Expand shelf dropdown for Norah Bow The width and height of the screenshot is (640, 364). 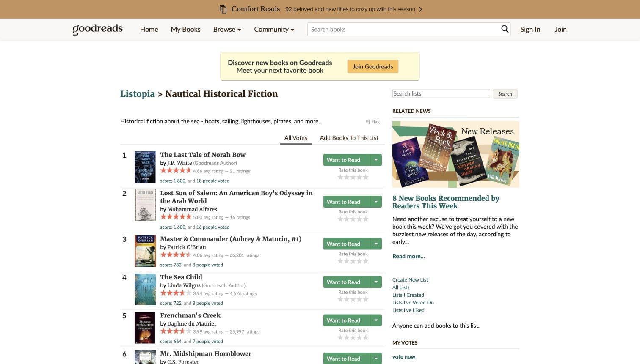(x=376, y=160)
